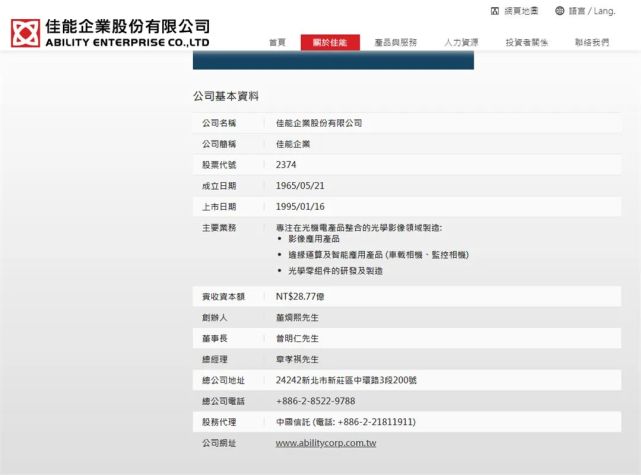
Task: Click the Ability Enterprise red logo icon
Action: pyautogui.click(x=25, y=33)
